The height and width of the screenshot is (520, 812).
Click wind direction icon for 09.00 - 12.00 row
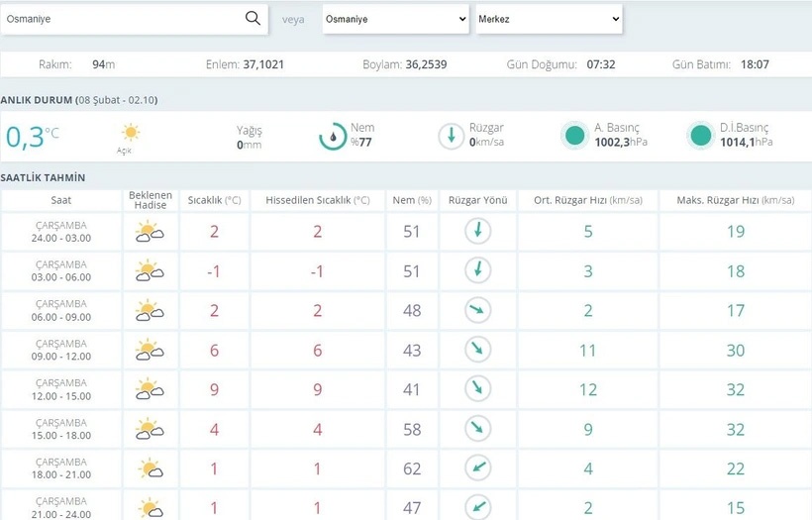coord(478,350)
